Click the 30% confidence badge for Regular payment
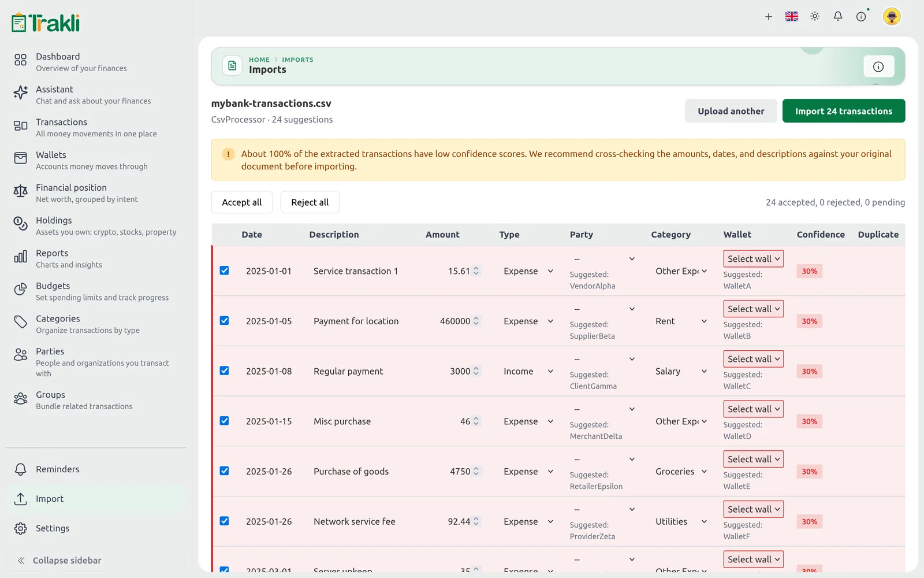This screenshot has height=578, width=924. pyautogui.click(x=809, y=372)
